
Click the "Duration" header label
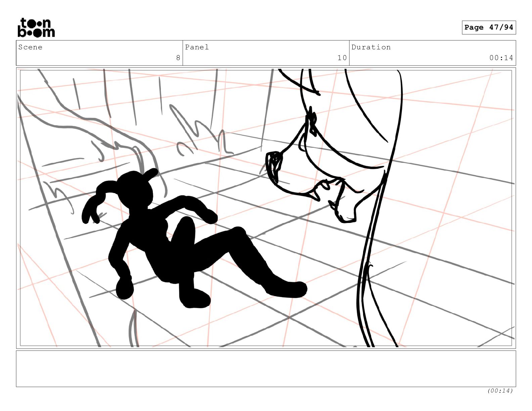coord(371,47)
